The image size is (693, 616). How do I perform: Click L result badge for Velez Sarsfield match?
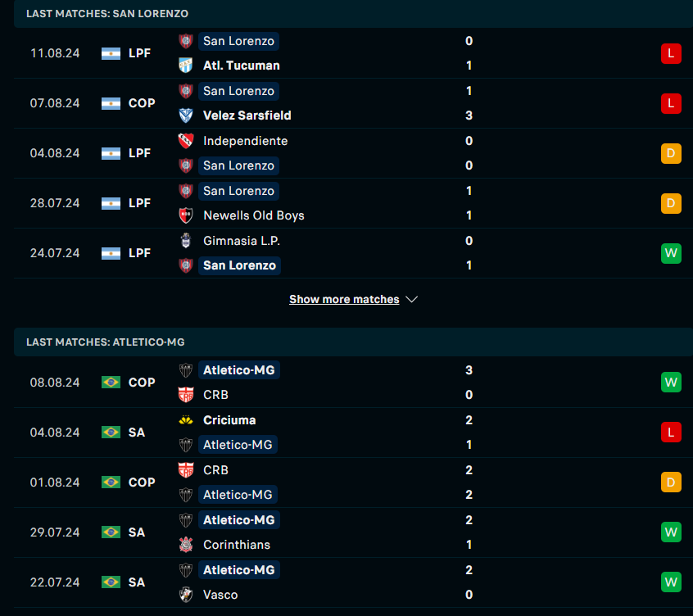(671, 103)
